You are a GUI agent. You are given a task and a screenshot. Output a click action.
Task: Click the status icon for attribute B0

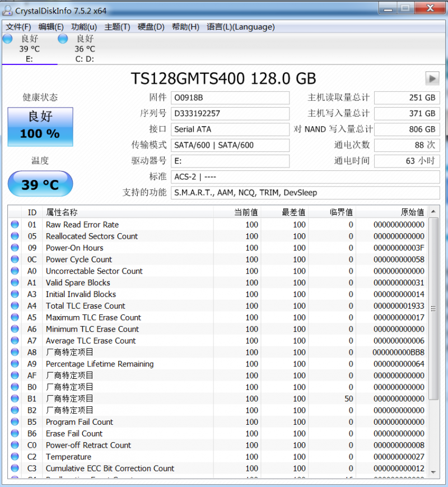click(x=15, y=387)
